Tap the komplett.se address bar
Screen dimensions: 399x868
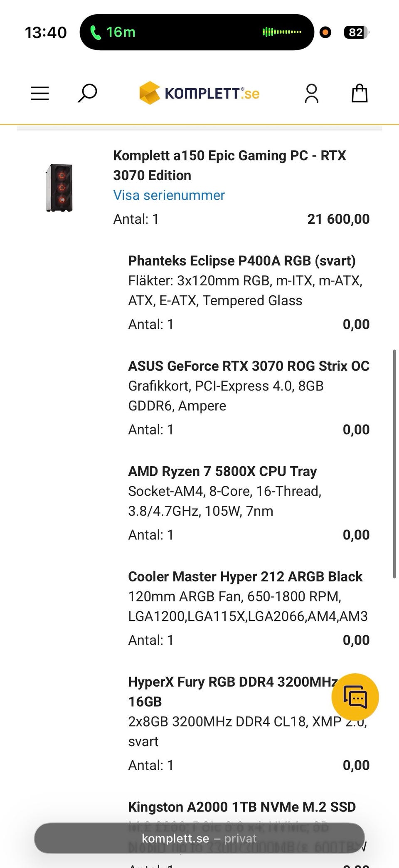click(x=199, y=838)
